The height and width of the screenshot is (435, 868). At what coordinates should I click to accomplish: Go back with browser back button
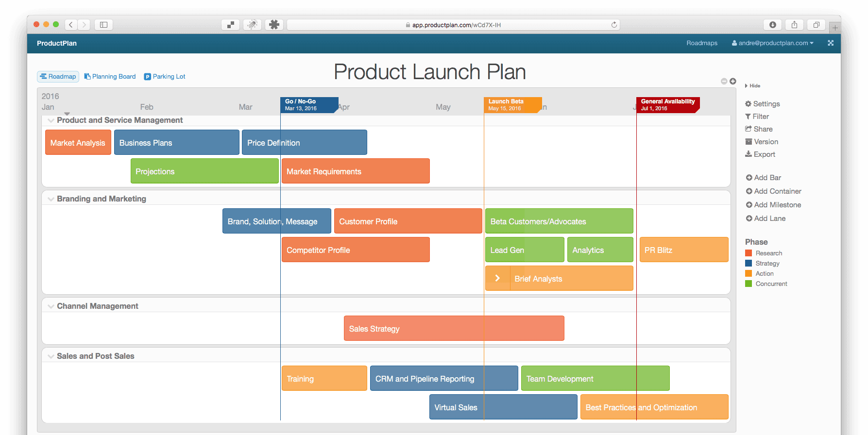[71, 25]
